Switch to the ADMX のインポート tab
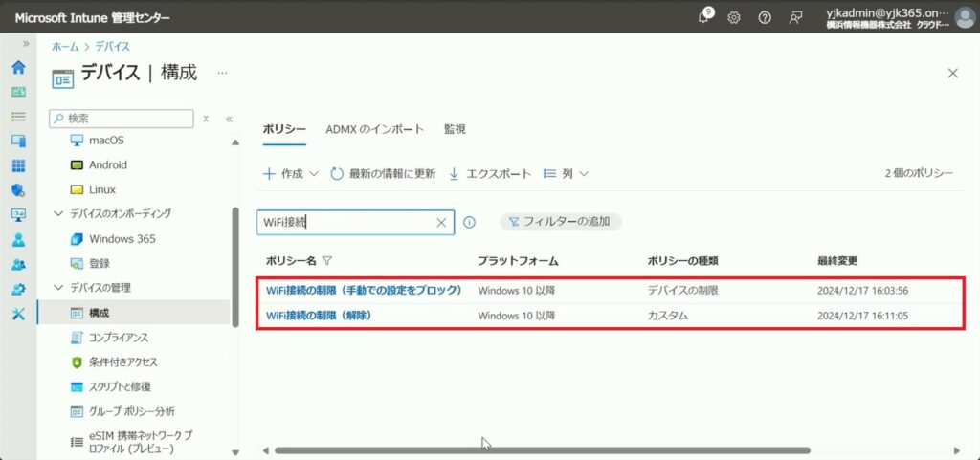 click(x=375, y=129)
